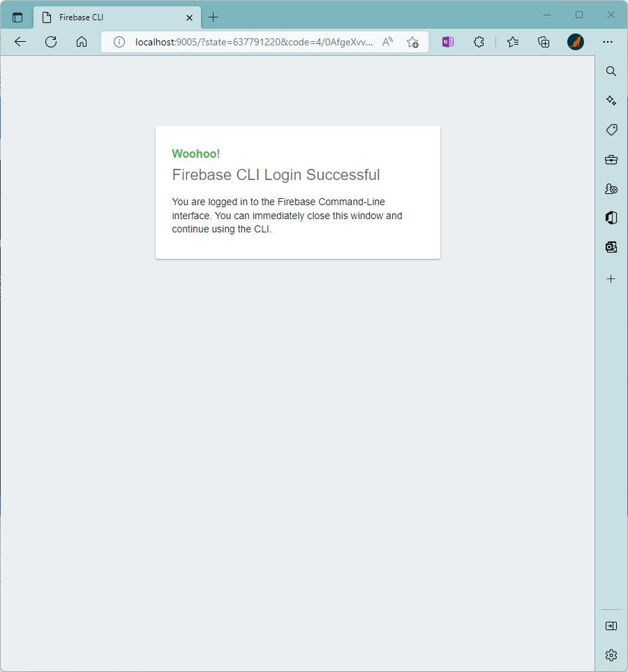Viewport: 628px width, 672px height.
Task: View site information icon in address bar
Action: click(119, 42)
